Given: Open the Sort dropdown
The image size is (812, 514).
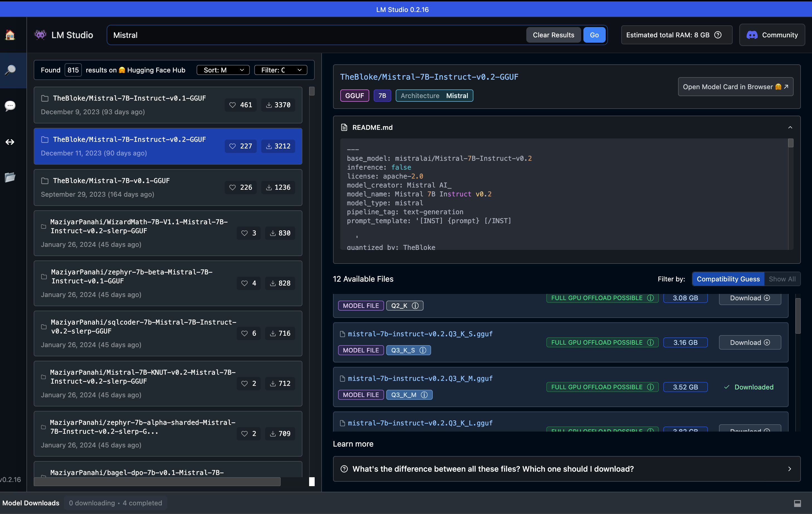Looking at the screenshot, I should point(223,70).
